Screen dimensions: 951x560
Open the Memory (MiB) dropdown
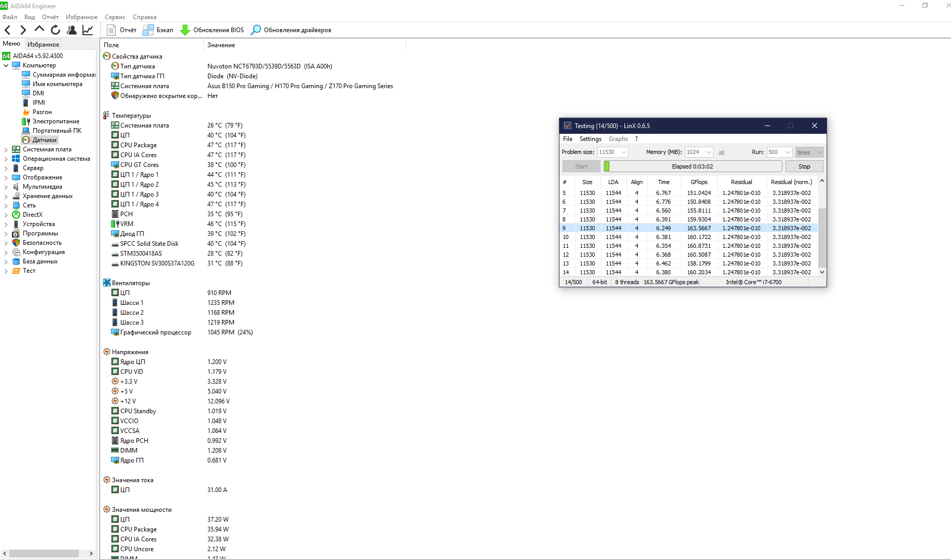708,152
